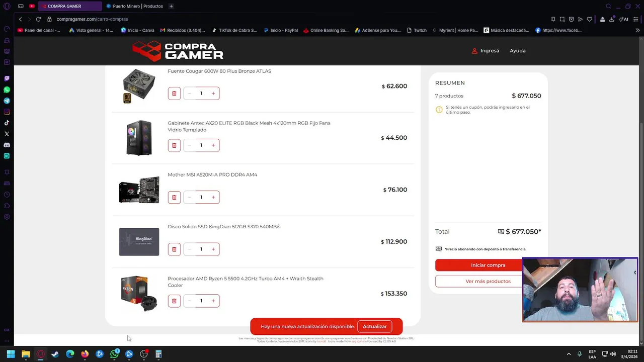The image size is (644, 362).
Task: Increase quantity of KingDian SSD
Action: point(213,249)
